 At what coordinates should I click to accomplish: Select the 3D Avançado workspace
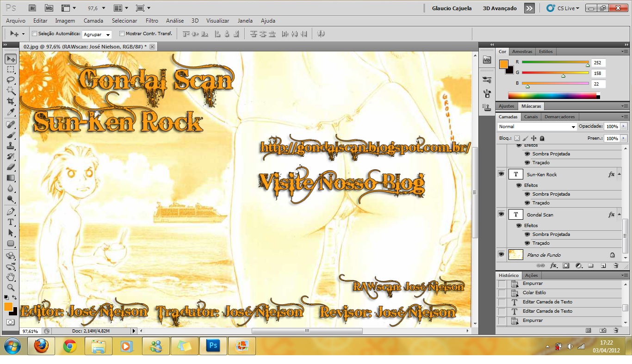[500, 8]
